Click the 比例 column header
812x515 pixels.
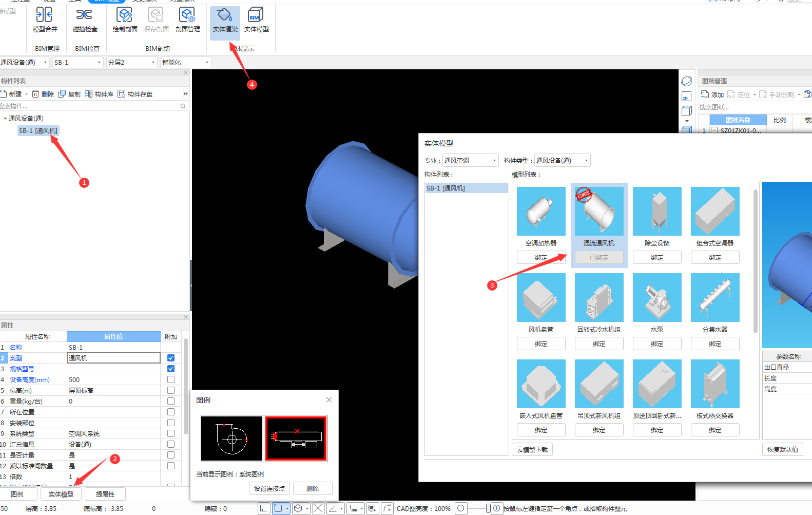tap(779, 120)
